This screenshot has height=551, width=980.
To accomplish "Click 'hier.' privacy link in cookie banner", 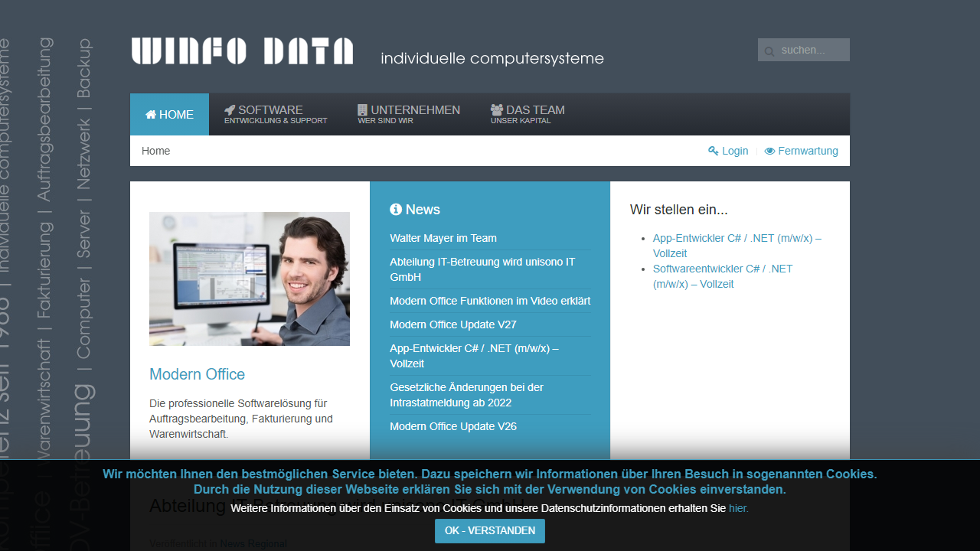I will tap(739, 508).
